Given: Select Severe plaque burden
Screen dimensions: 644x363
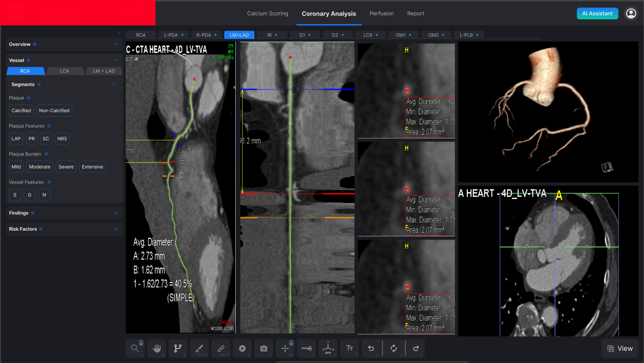Looking at the screenshot, I should point(66,167).
